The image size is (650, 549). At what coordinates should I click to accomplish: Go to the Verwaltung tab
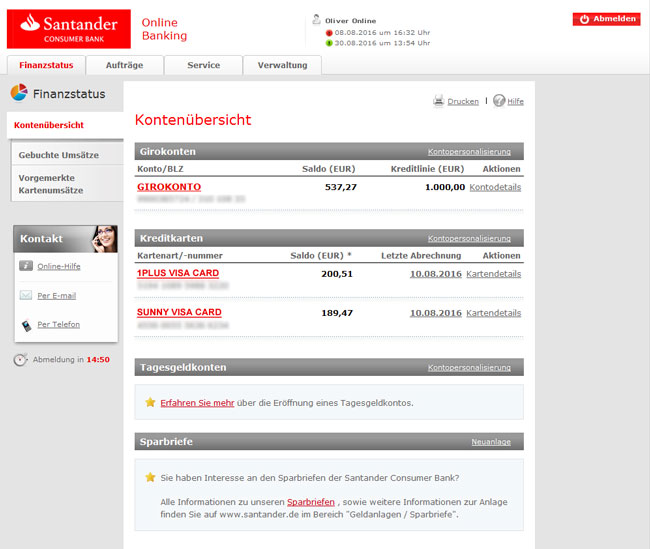click(282, 65)
